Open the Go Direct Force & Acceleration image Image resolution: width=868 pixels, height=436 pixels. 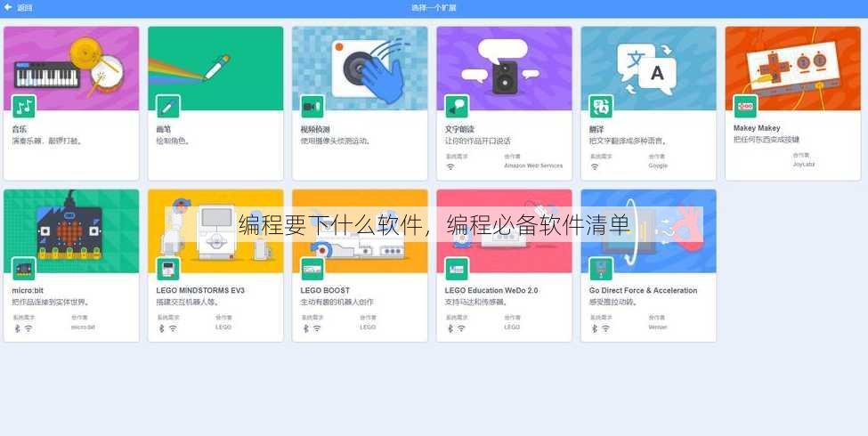[649, 230]
